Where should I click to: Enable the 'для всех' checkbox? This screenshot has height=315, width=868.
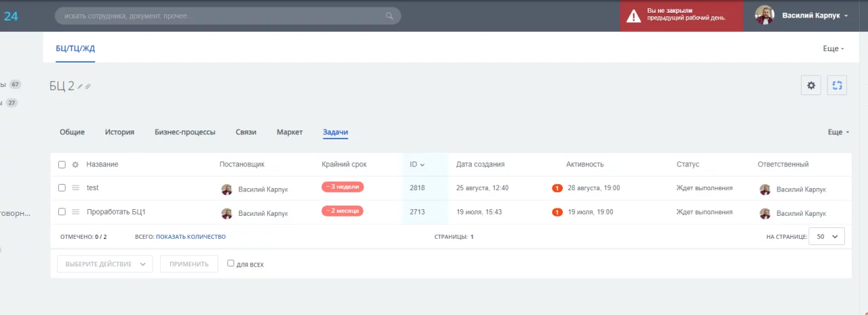coord(231,263)
